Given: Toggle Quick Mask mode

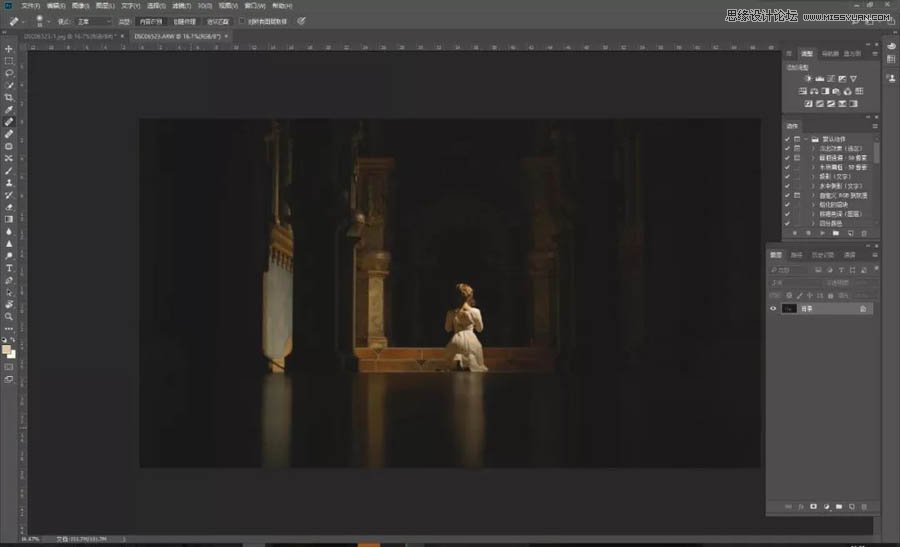Looking at the screenshot, I should coord(9,367).
